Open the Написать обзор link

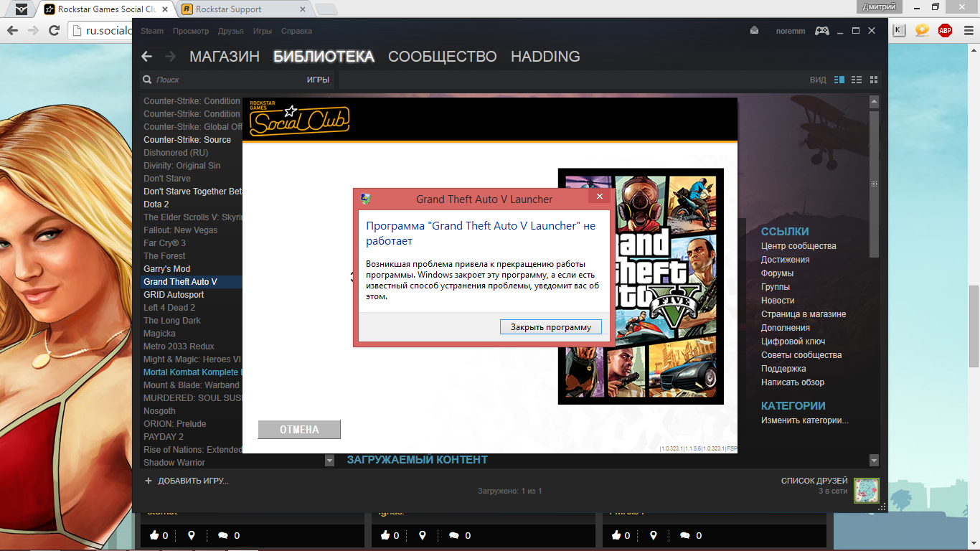(793, 382)
